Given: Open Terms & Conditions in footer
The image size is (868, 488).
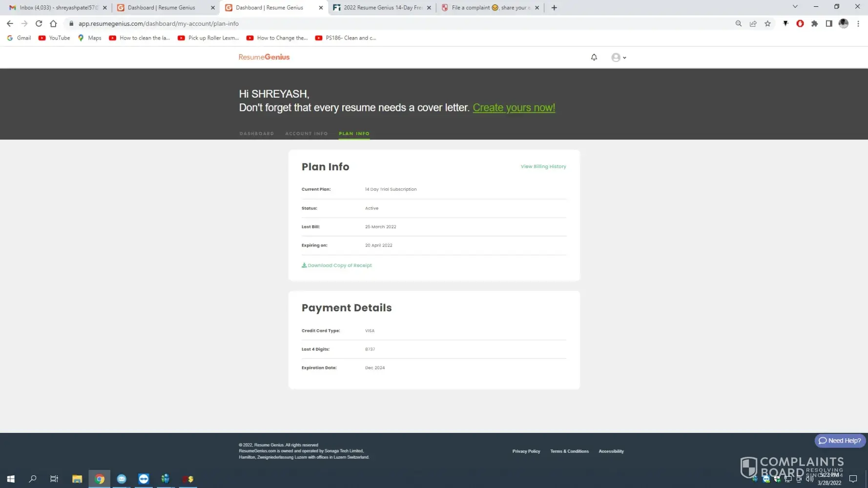Looking at the screenshot, I should [569, 451].
